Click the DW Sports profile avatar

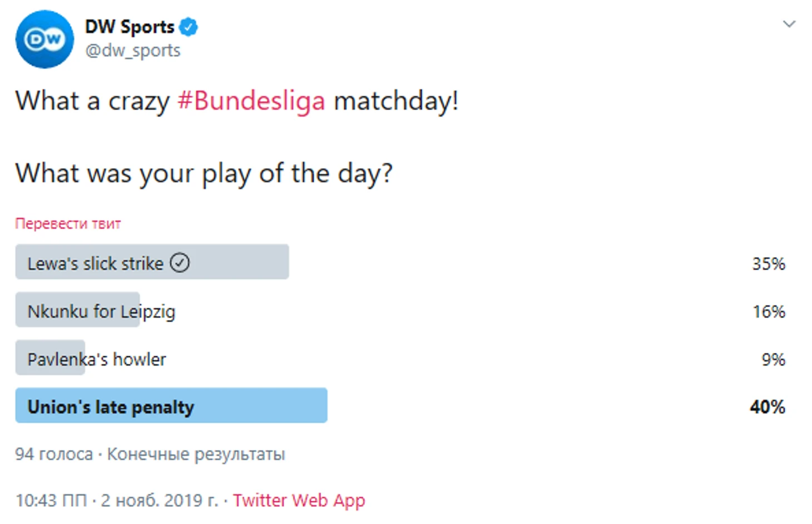pyautogui.click(x=44, y=39)
